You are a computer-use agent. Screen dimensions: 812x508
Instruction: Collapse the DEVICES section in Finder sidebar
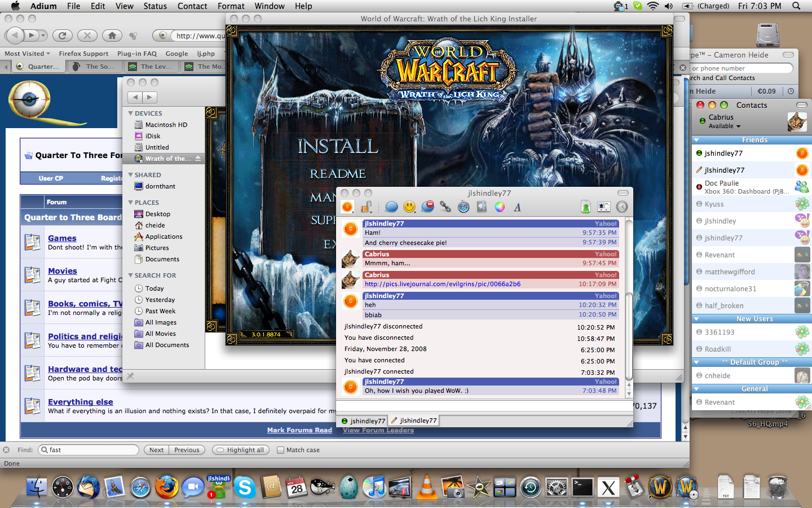point(131,113)
